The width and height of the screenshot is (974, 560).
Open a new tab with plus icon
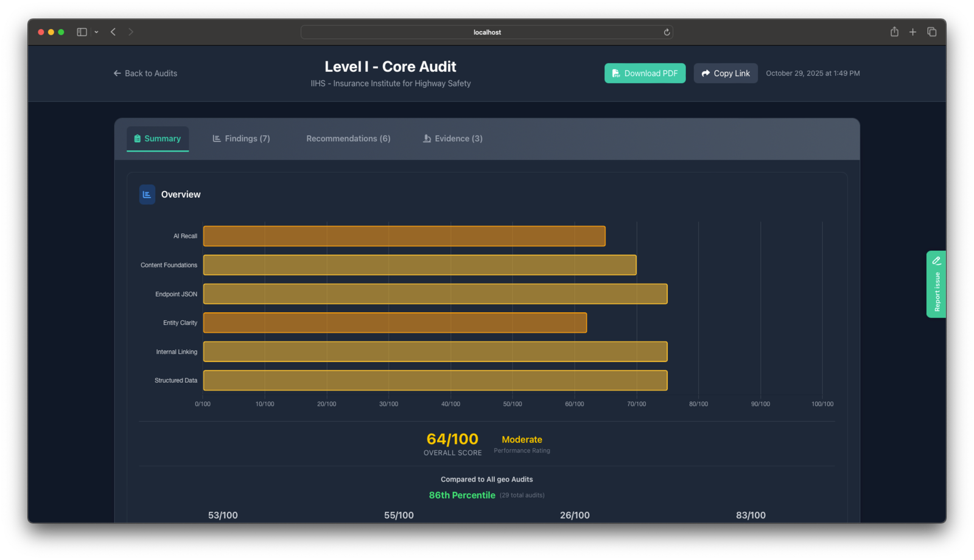(x=913, y=32)
